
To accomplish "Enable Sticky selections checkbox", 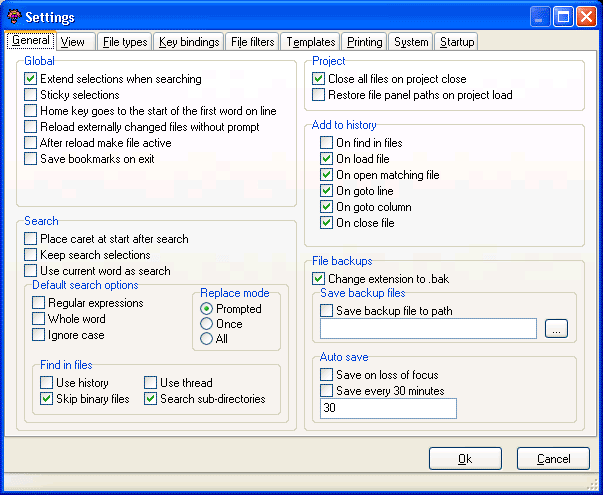I will (31, 95).
